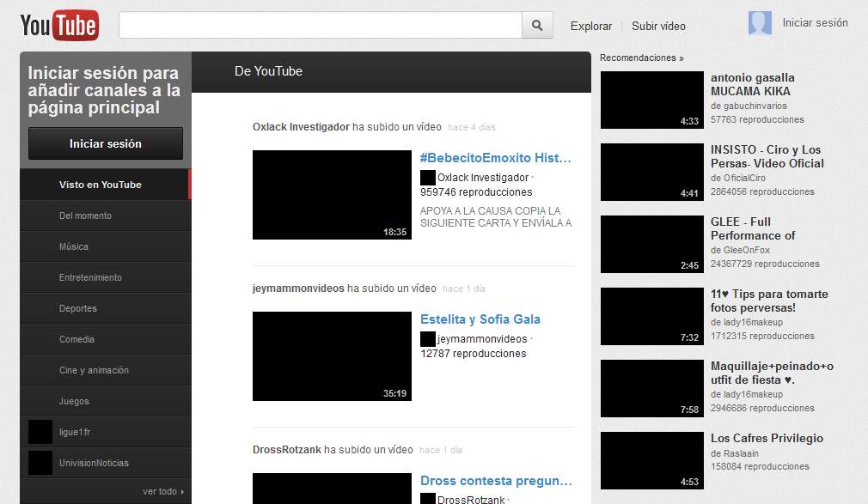Screen dimensions: 868x504
Task: Click the 'GLEE - Full Performance of' thumbnail
Action: [651, 243]
